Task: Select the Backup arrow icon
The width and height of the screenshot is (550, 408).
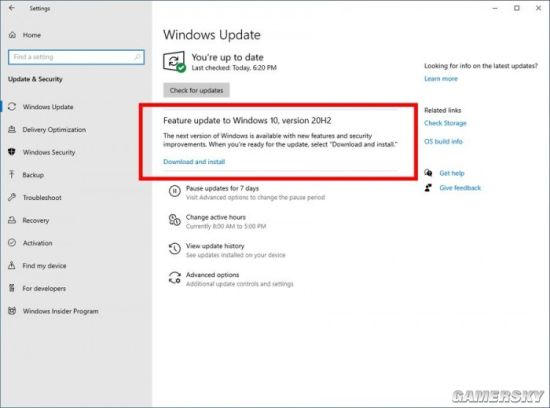Action: [x=12, y=174]
